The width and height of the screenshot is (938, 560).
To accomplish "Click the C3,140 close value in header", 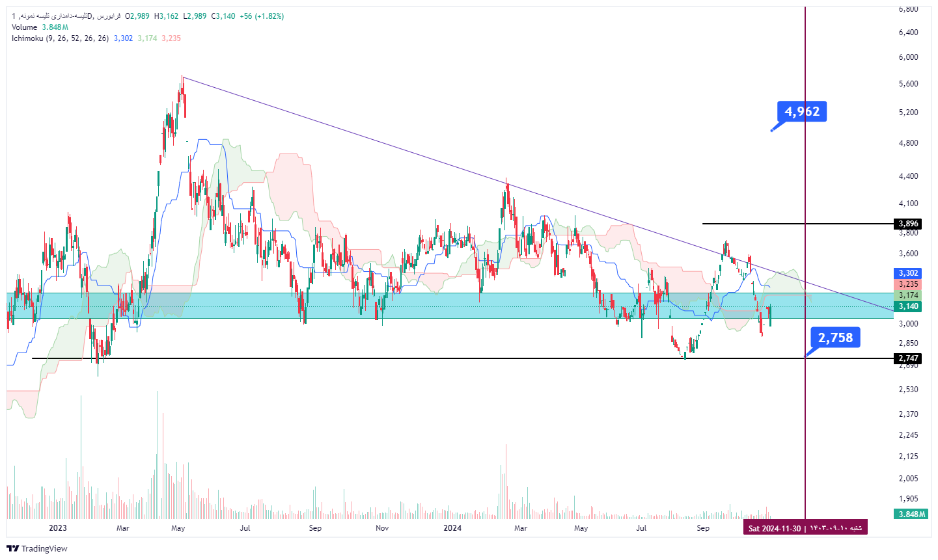I will point(223,16).
